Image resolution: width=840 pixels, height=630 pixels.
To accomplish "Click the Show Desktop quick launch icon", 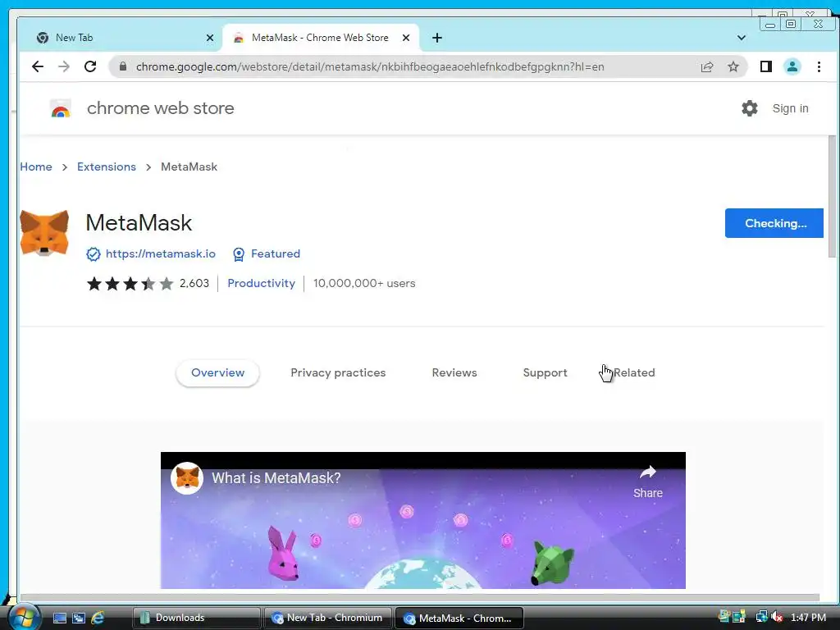I will [x=59, y=618].
